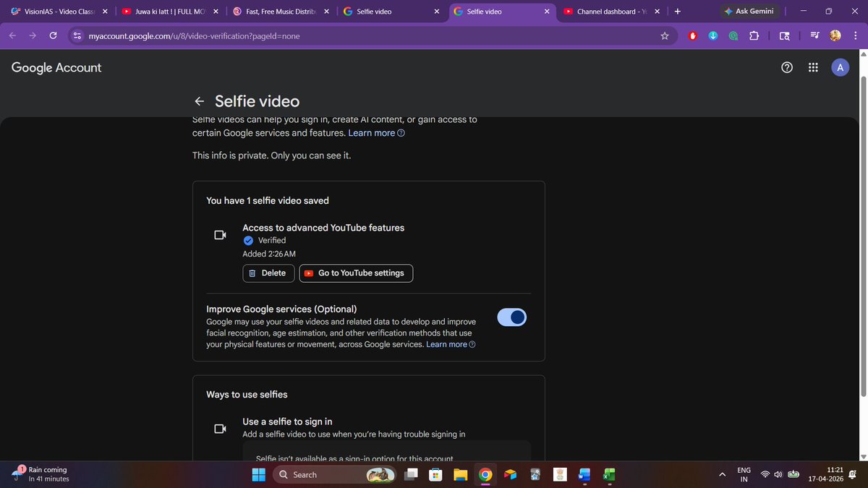868x488 pixels.
Task: Click the blue download arrow extension icon
Action: pyautogui.click(x=713, y=35)
